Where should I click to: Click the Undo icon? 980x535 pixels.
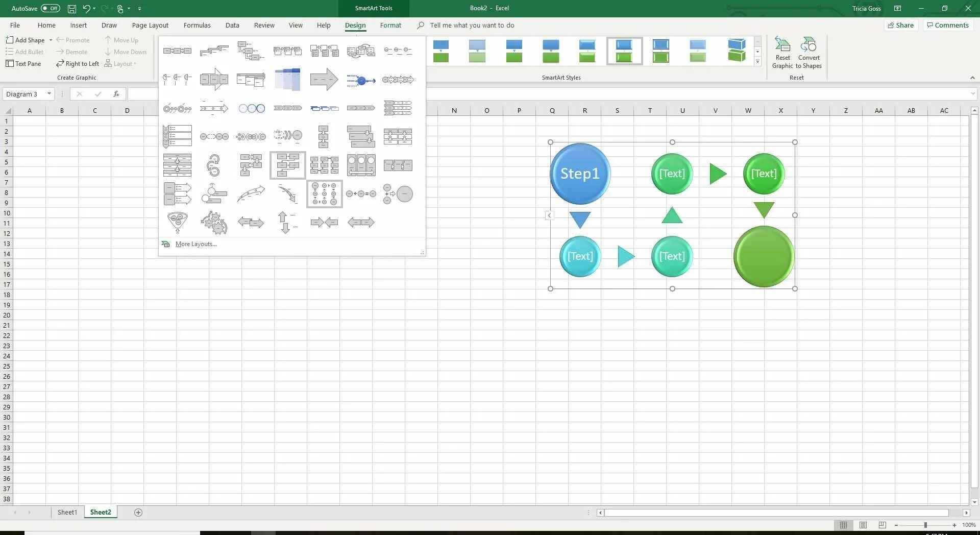(86, 8)
